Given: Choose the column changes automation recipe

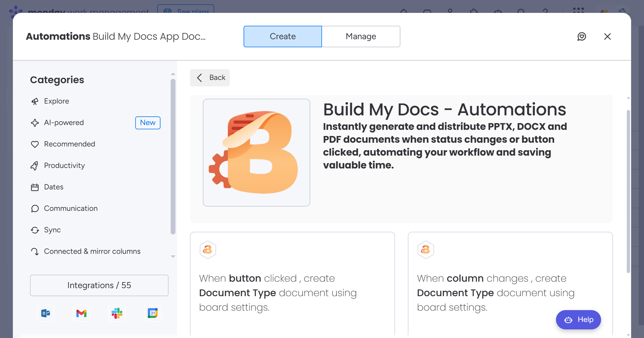Looking at the screenshot, I should pos(510,286).
